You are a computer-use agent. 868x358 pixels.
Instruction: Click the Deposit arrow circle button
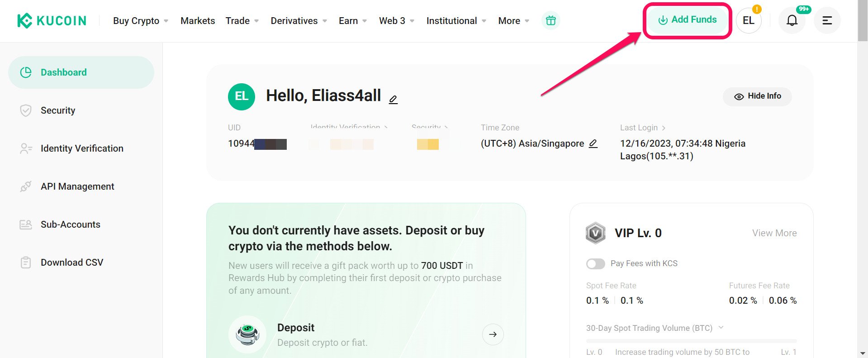[493, 334]
